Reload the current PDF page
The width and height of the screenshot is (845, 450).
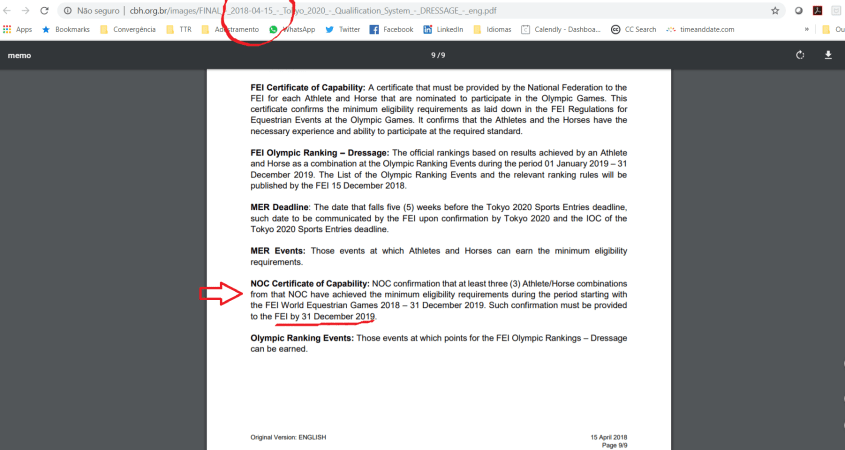pyautogui.click(x=44, y=10)
